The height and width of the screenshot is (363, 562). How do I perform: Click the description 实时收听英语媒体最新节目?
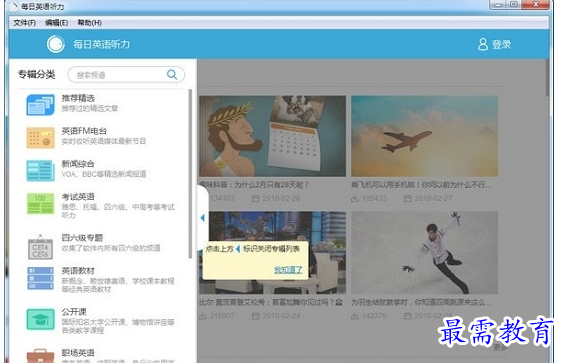pyautogui.click(x=104, y=141)
